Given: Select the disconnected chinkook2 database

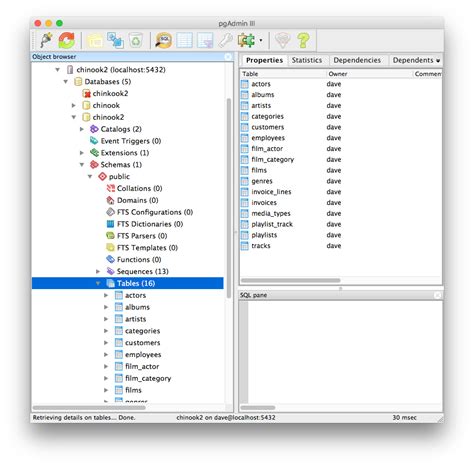Looking at the screenshot, I should click(110, 93).
